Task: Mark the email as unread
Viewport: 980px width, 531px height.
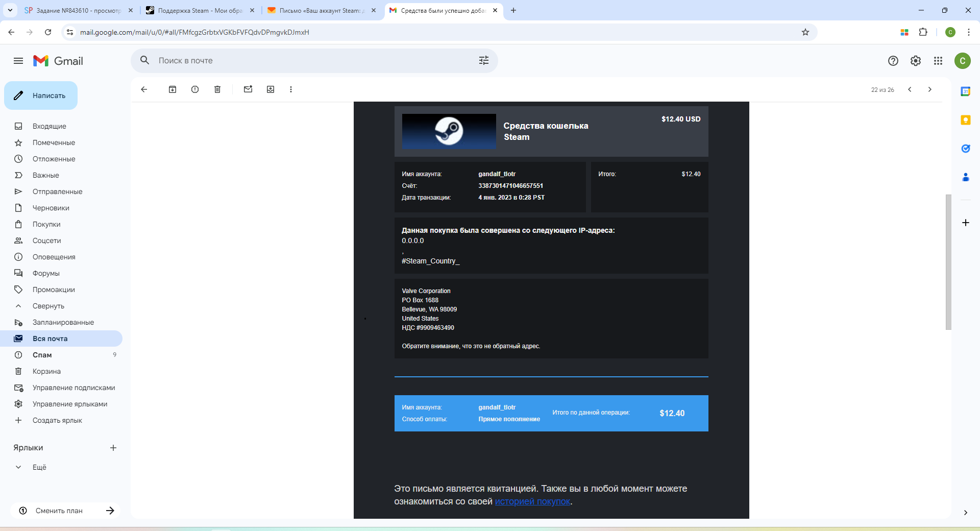Action: pos(248,89)
